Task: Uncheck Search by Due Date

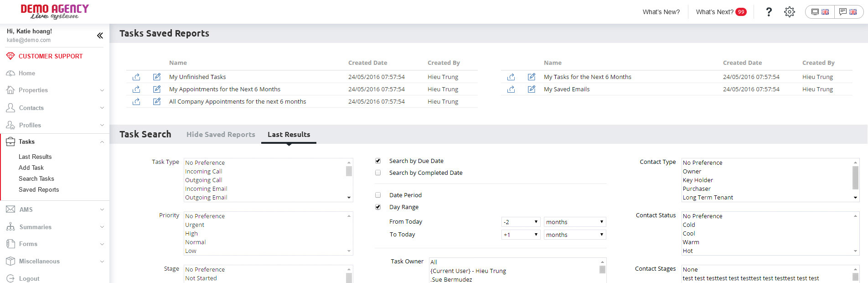Action: pos(378,161)
